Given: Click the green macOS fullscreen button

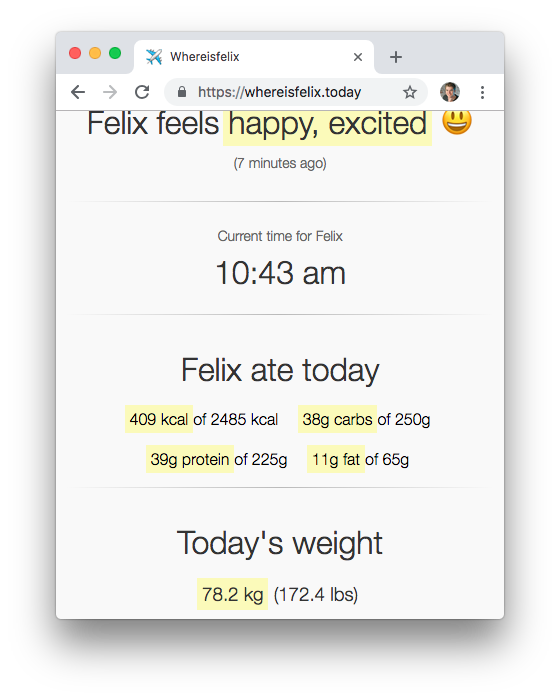Looking at the screenshot, I should click(115, 53).
